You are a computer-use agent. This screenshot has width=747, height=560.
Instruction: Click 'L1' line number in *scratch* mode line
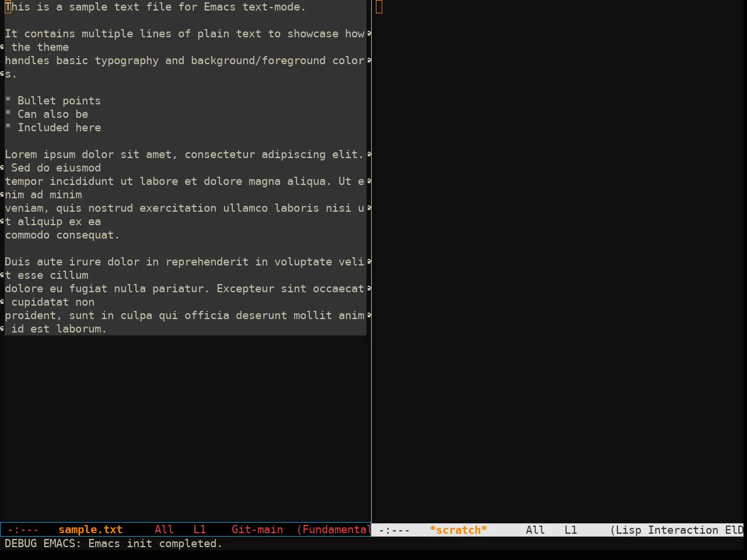pyautogui.click(x=571, y=530)
